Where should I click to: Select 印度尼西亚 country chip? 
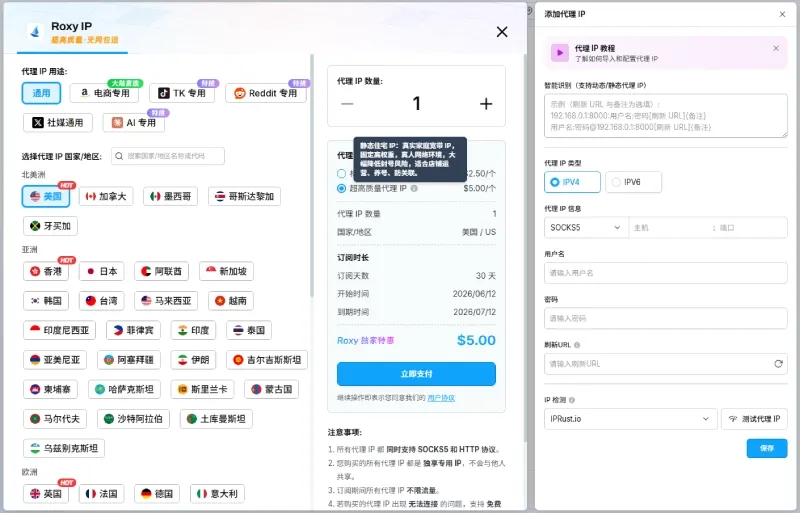[x=60, y=330]
